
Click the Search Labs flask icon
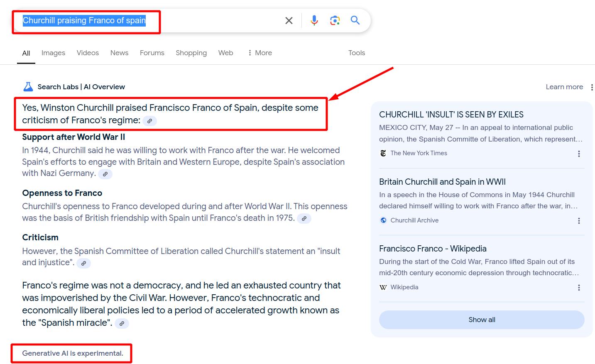click(28, 87)
